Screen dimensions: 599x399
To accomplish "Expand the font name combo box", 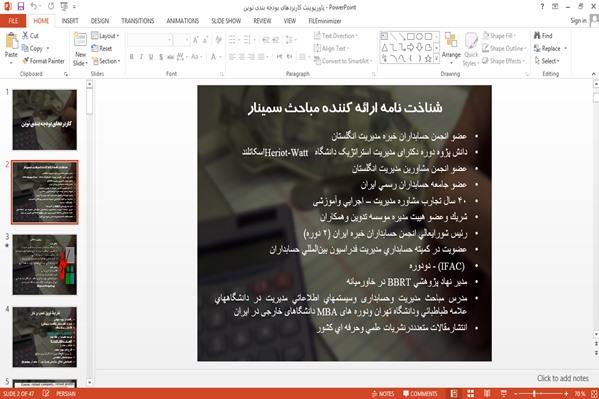I will (x=169, y=40).
